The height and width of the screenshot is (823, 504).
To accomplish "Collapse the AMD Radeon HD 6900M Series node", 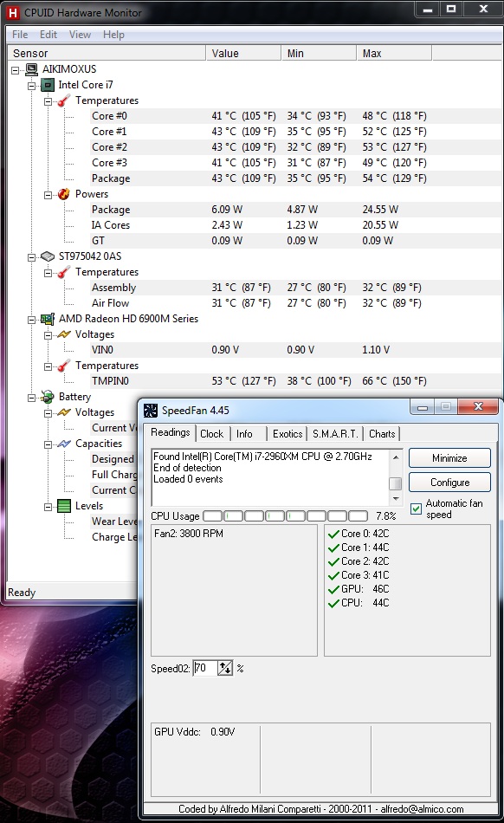I will coord(31,320).
